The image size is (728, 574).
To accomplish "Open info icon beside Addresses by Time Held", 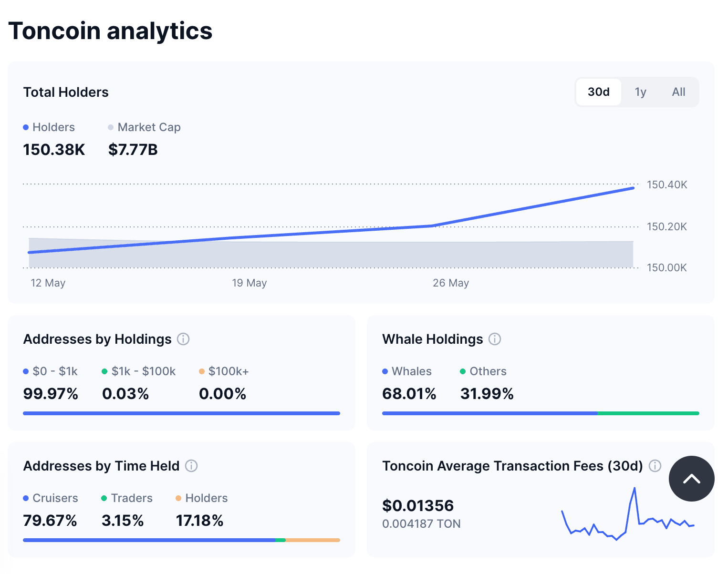I will [x=191, y=466].
